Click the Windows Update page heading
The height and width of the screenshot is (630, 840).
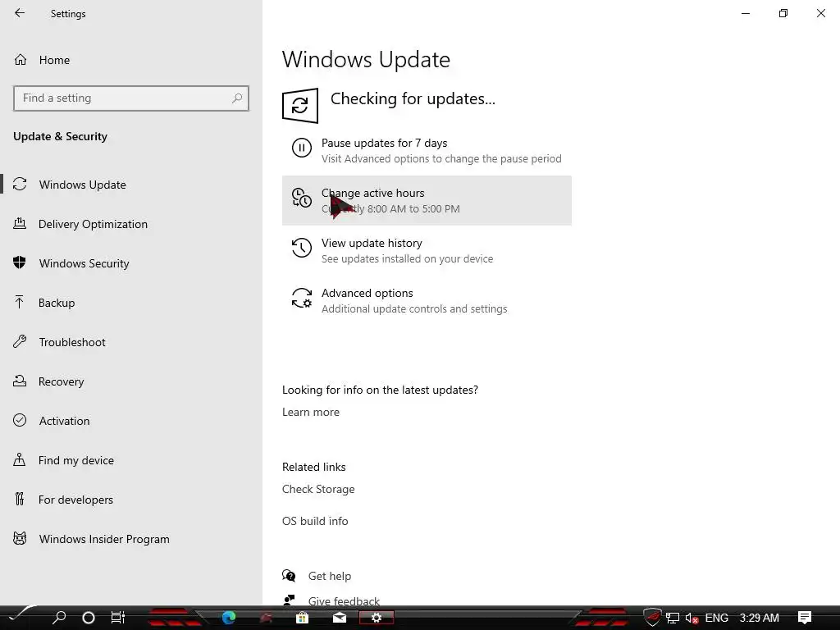coord(366,59)
